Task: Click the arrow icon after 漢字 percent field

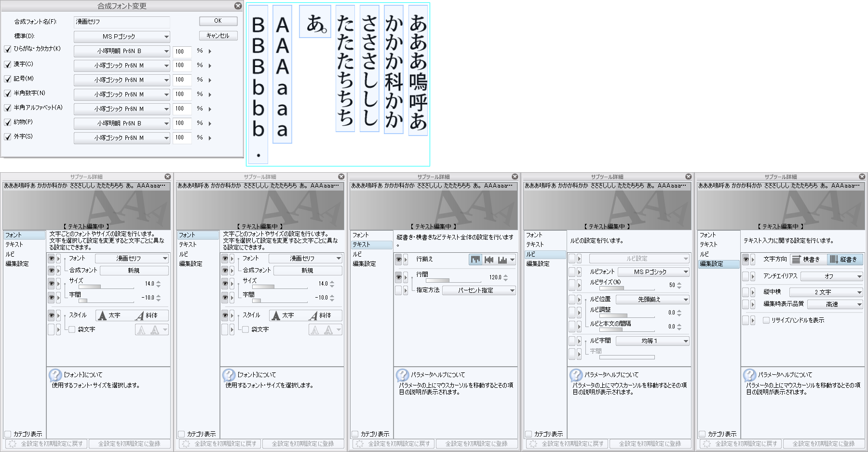Action: coord(210,66)
